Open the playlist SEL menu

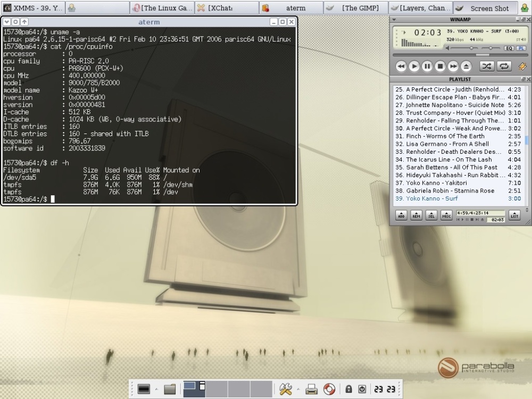431,215
